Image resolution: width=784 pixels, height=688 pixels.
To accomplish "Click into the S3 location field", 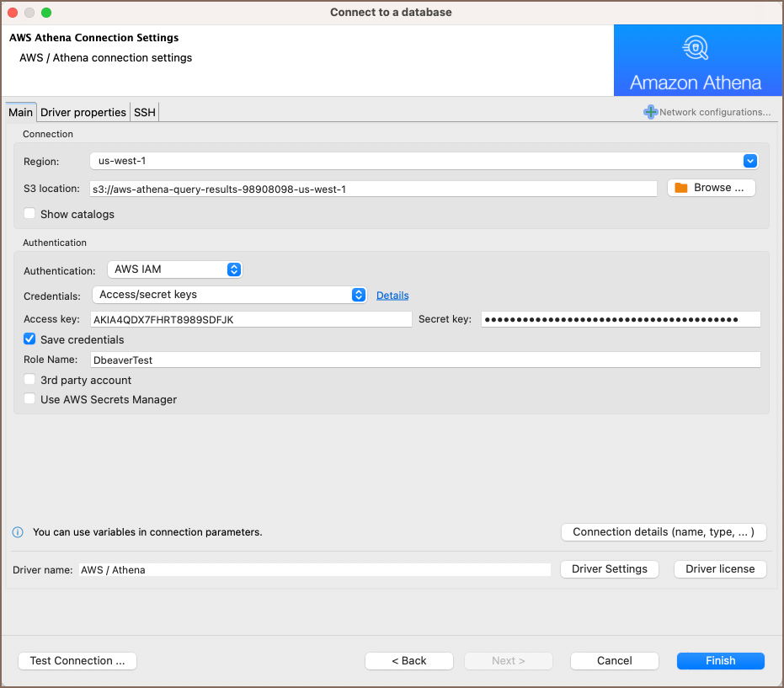I will (372, 189).
